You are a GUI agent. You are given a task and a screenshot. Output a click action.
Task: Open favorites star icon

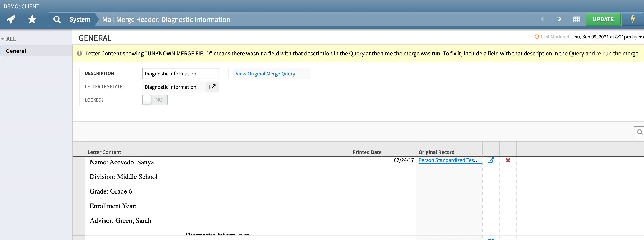pos(32,19)
